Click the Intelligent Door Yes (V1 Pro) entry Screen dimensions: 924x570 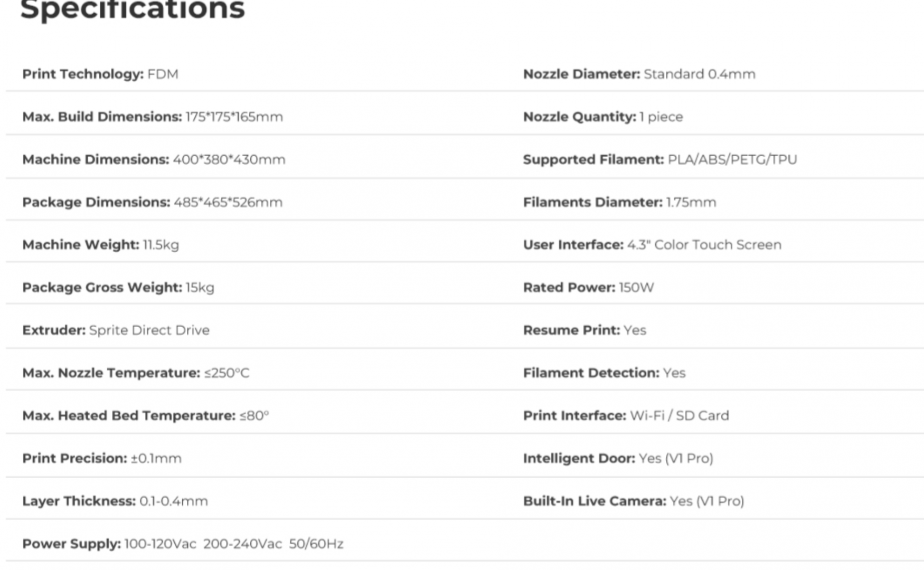pos(618,459)
